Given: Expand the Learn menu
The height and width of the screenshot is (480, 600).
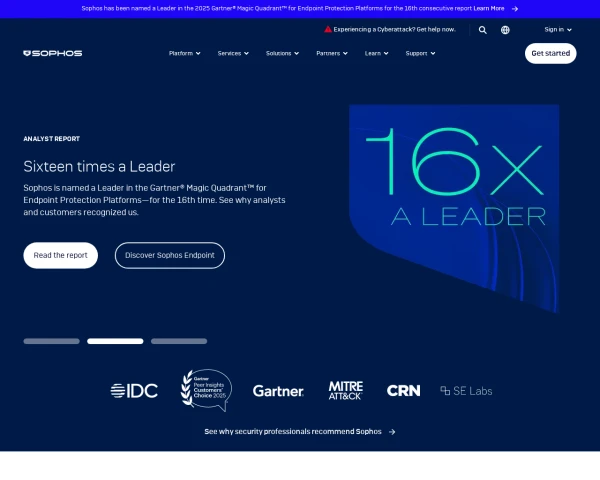Looking at the screenshot, I should coord(377,53).
